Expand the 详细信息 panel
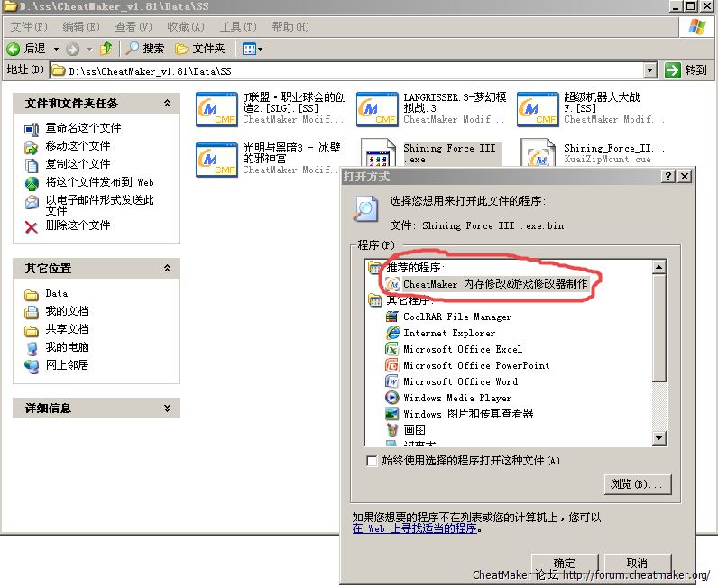The image size is (718, 588). click(x=167, y=409)
